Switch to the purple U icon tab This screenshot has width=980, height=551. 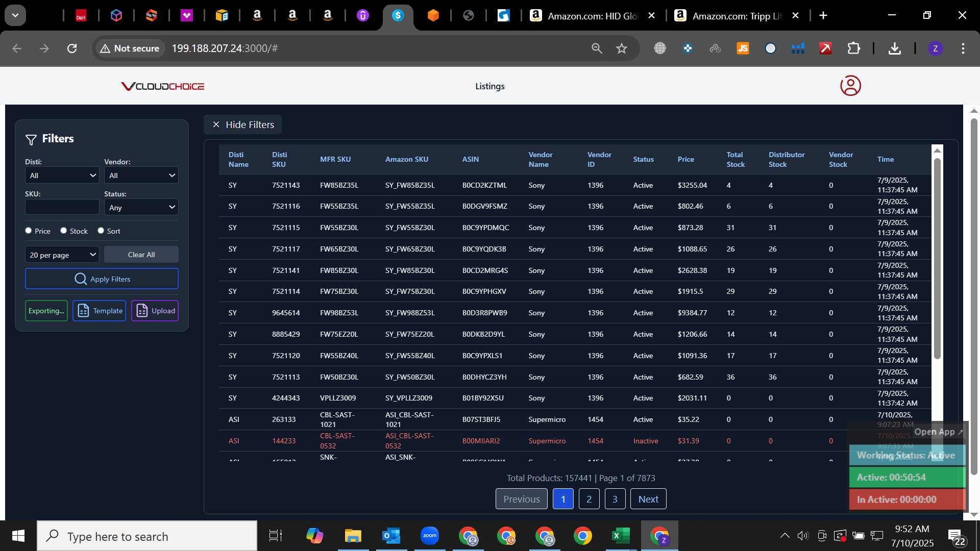click(x=362, y=16)
